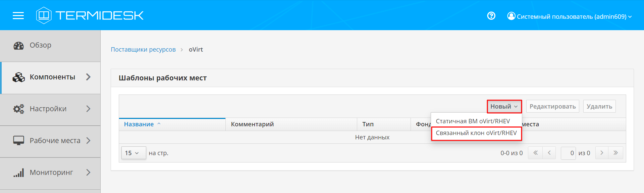
Task: Expand the Настройки submenu chevron
Action: coord(88,109)
